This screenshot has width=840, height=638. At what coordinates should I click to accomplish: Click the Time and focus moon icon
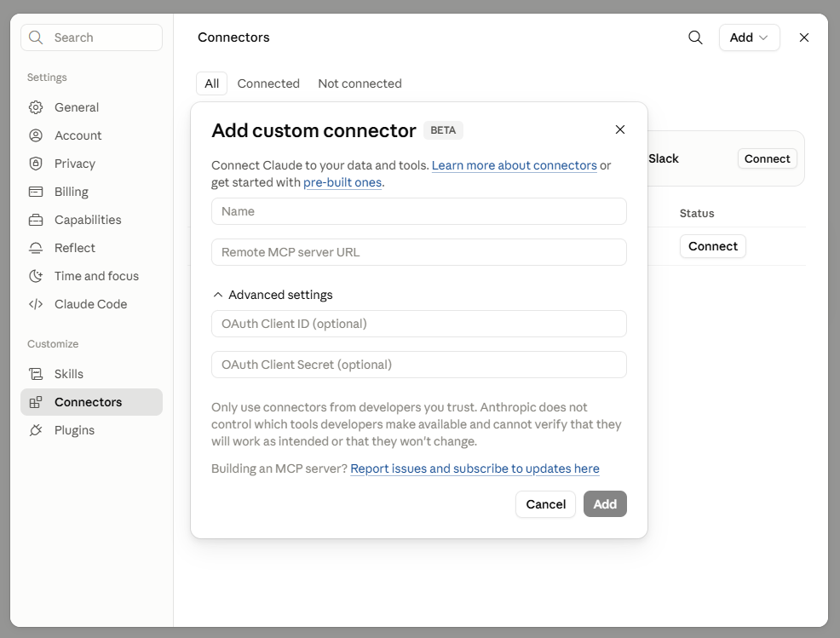(36, 276)
